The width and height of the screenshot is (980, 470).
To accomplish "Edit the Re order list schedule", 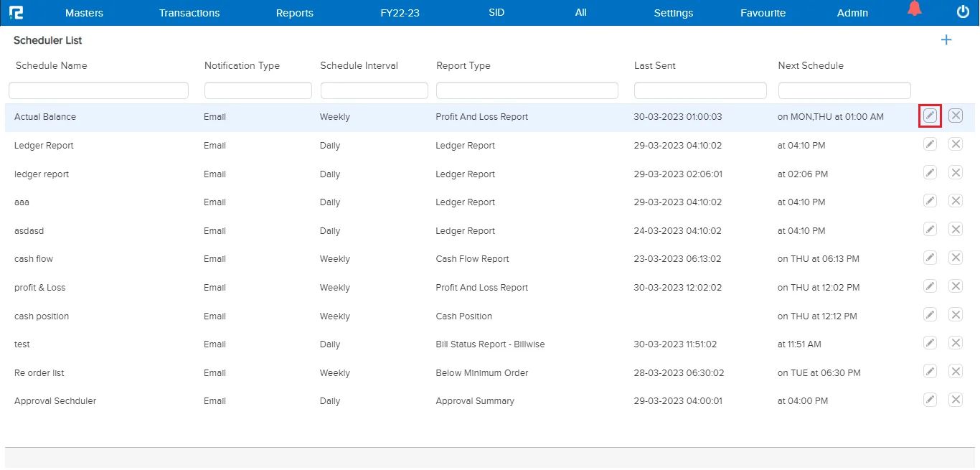I will [930, 371].
